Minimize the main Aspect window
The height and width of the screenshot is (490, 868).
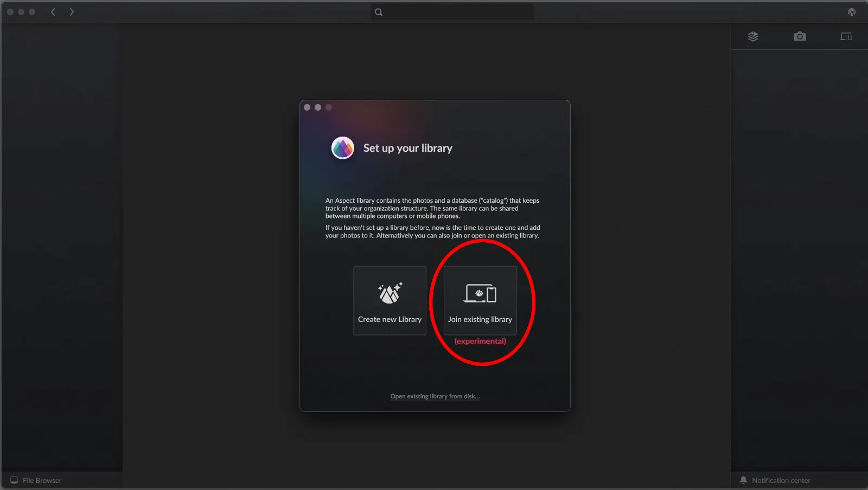point(21,12)
